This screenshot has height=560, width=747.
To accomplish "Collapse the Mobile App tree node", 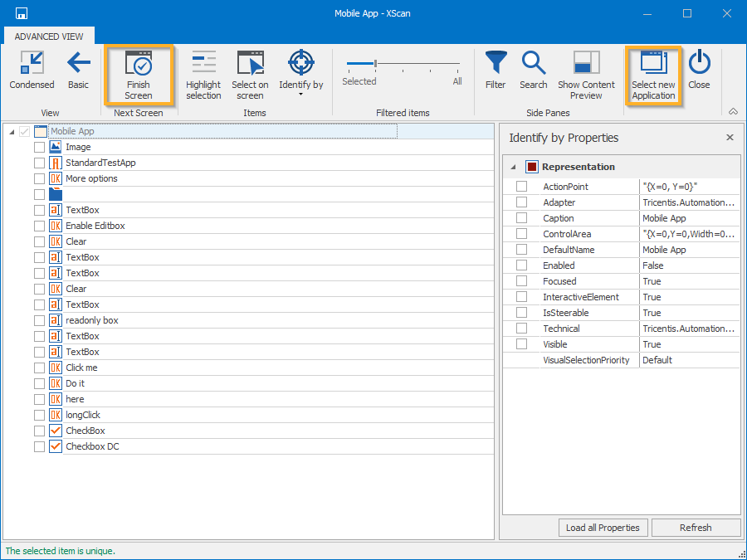I will pos(12,132).
